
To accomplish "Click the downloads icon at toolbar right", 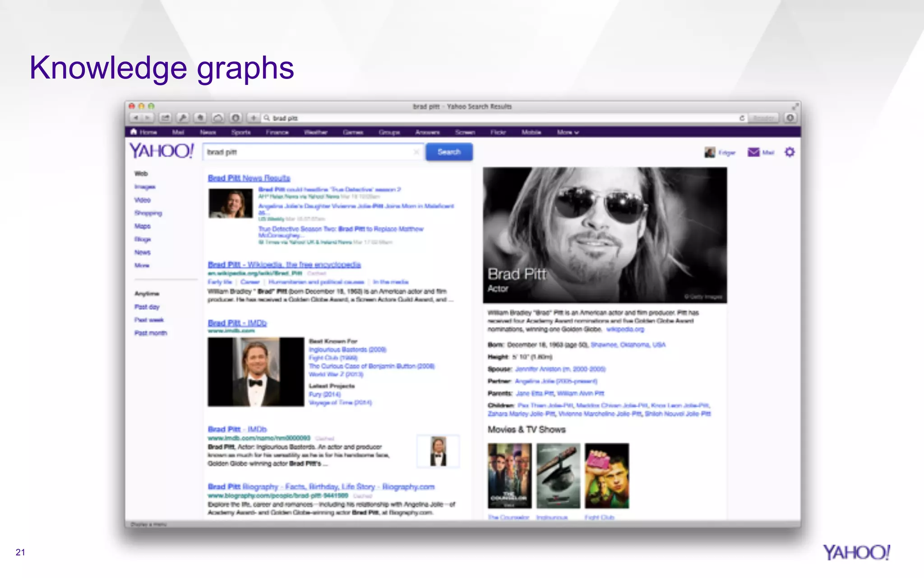I will click(x=790, y=118).
